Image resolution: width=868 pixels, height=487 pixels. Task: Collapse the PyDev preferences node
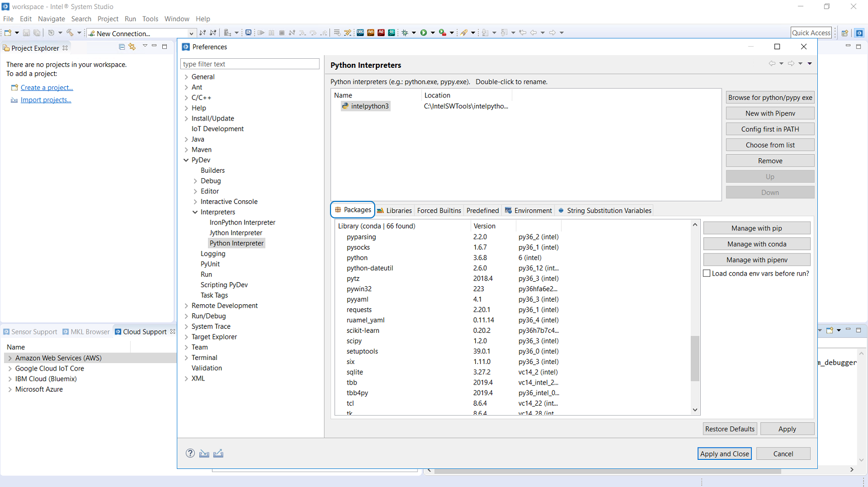coord(186,160)
